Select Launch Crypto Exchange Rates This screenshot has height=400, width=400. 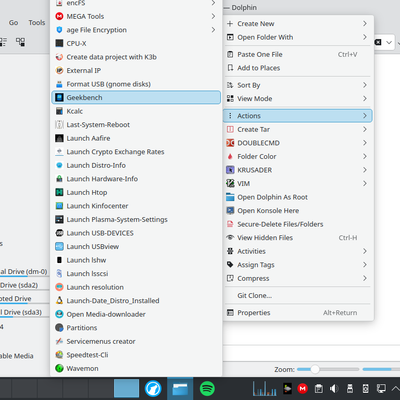[x=136, y=152]
